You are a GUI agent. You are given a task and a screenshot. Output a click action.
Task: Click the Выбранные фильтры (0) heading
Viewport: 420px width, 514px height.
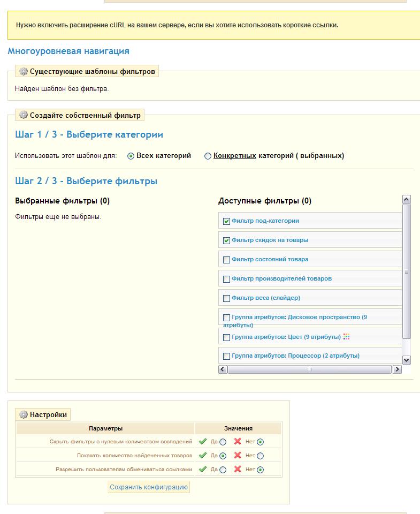pyautogui.click(x=62, y=201)
